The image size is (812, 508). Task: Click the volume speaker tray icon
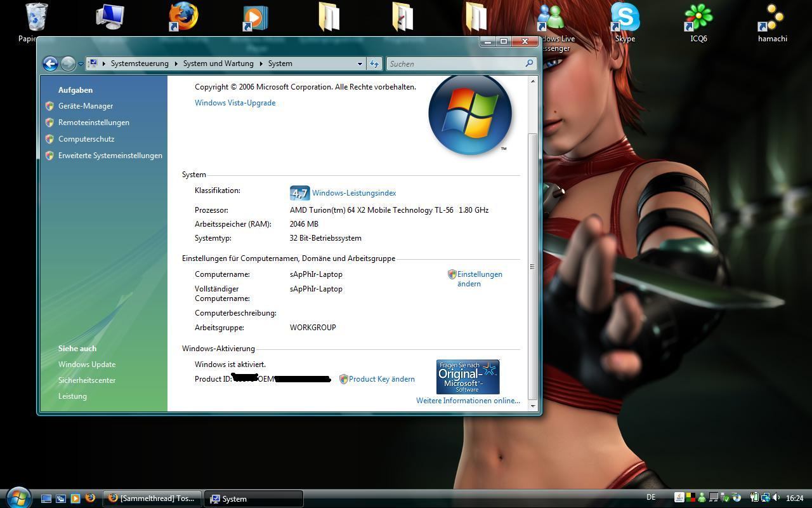(x=776, y=498)
